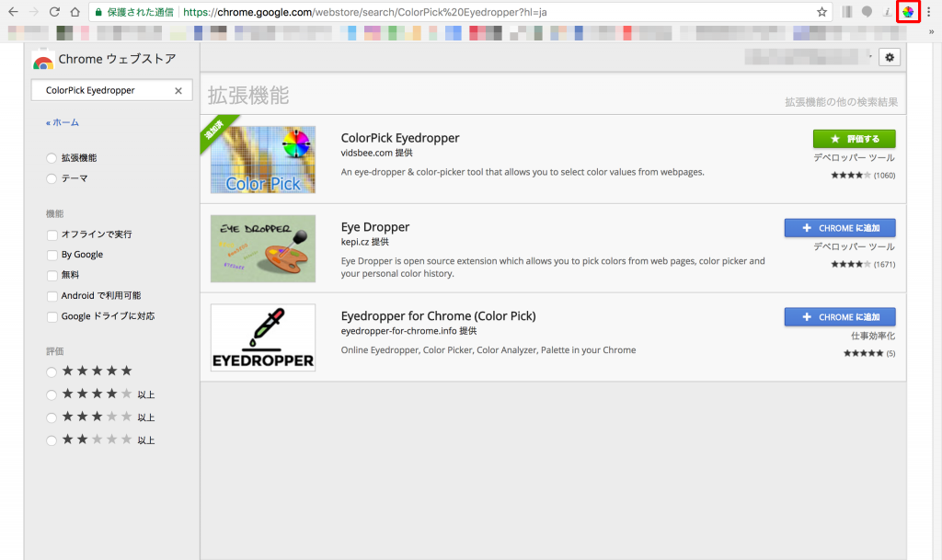Select the browser address bar URL
This screenshot has width=942, height=560.
coord(364,12)
